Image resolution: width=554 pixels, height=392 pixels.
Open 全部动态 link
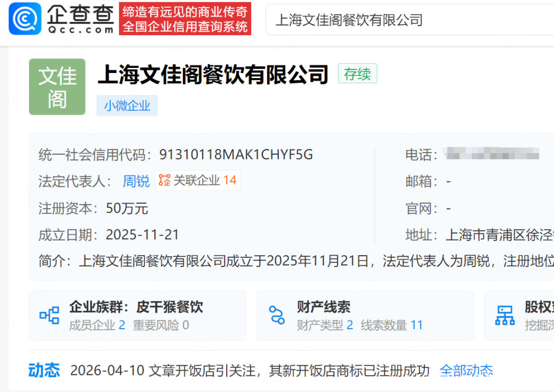point(466,370)
